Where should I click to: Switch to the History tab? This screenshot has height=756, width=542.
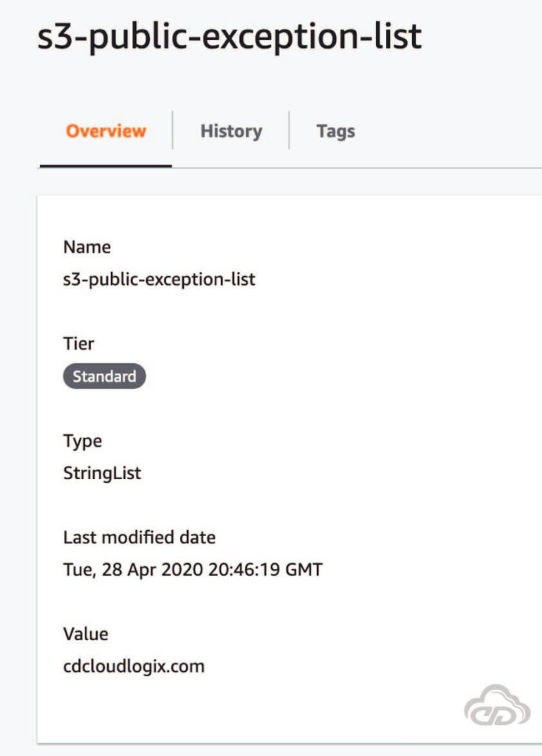230,131
